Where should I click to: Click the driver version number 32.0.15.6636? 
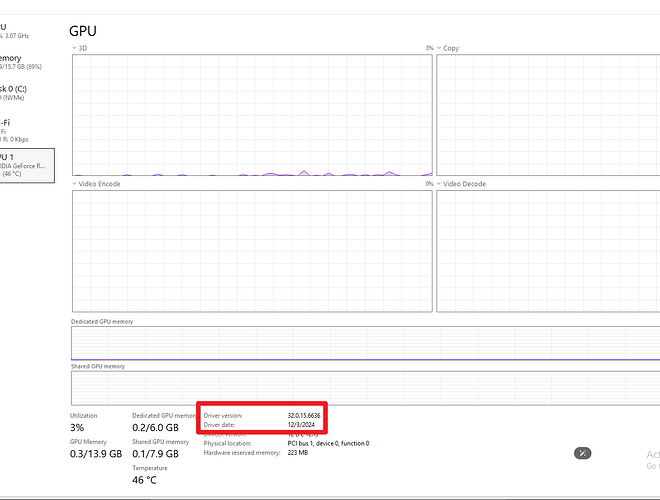[x=304, y=415]
